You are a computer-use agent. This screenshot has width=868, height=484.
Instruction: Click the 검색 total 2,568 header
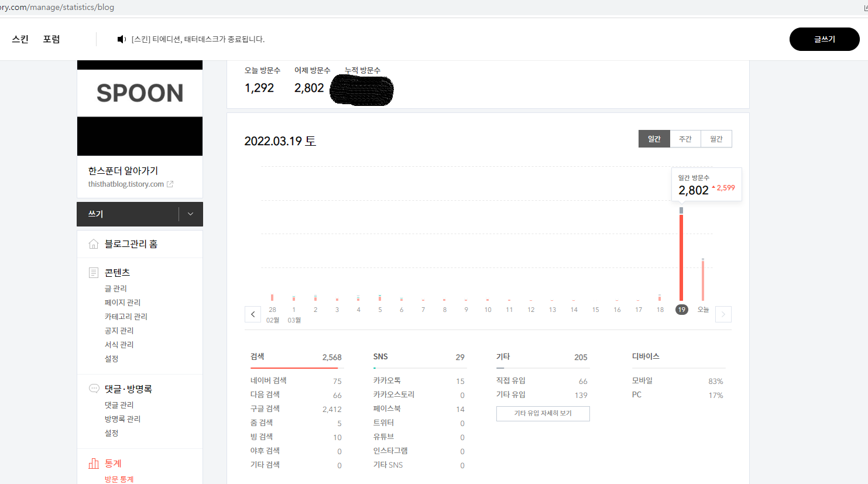pyautogui.click(x=296, y=357)
